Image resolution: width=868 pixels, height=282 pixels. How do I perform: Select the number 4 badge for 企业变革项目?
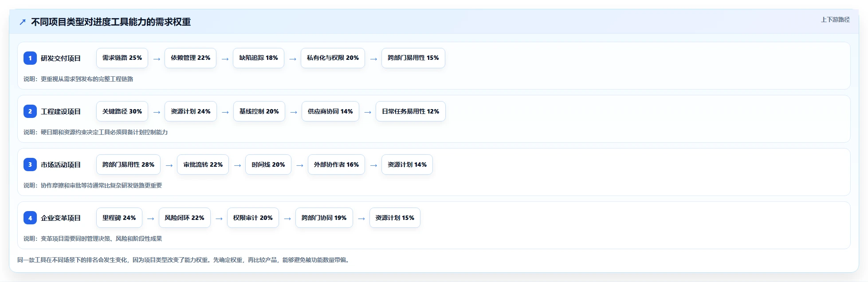[30, 218]
